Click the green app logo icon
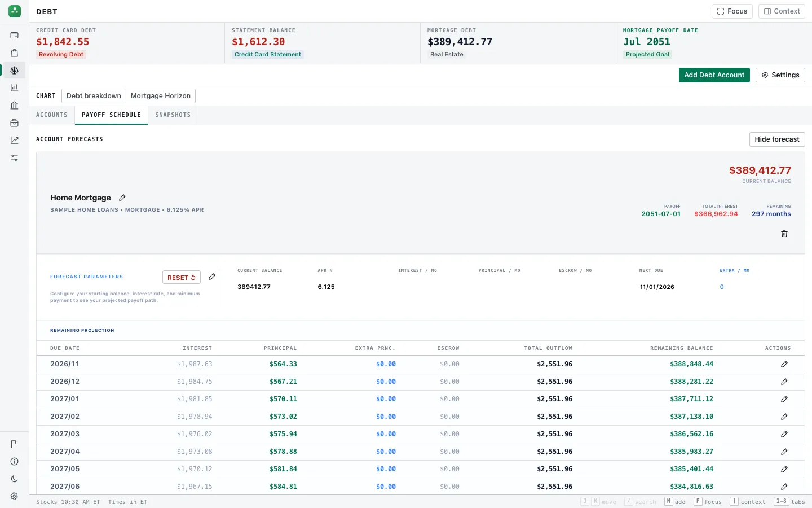 click(x=15, y=11)
